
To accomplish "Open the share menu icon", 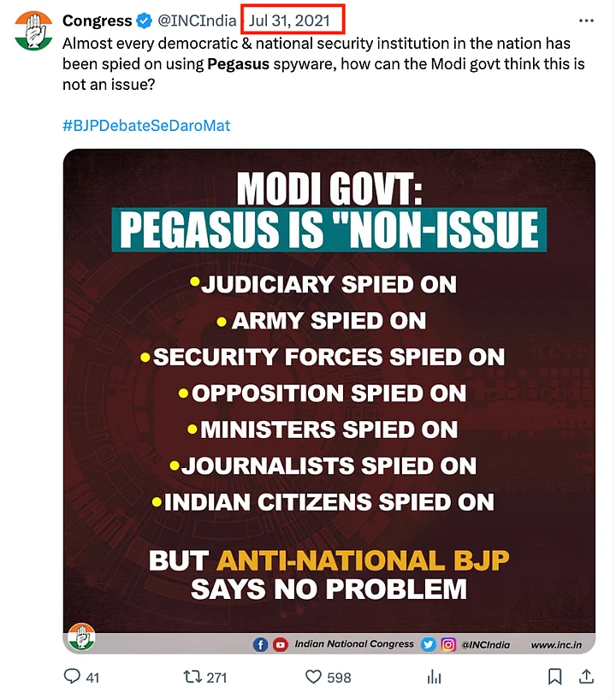I will pyautogui.click(x=586, y=677).
